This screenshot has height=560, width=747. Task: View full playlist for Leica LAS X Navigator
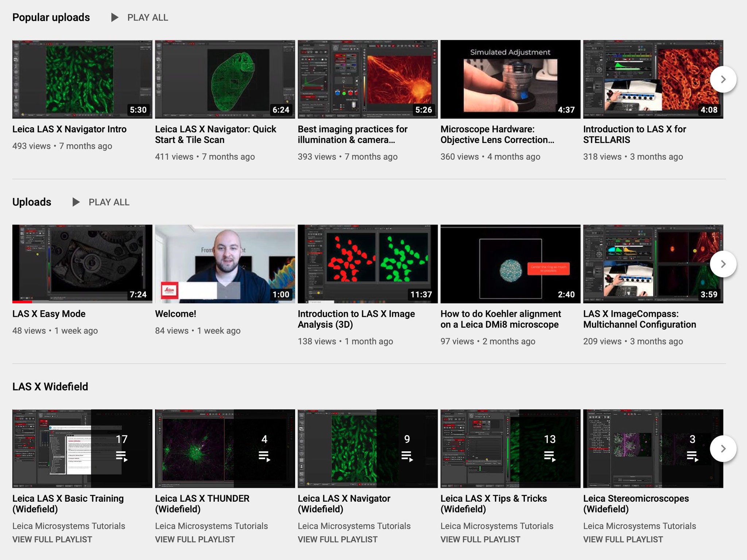point(337,540)
